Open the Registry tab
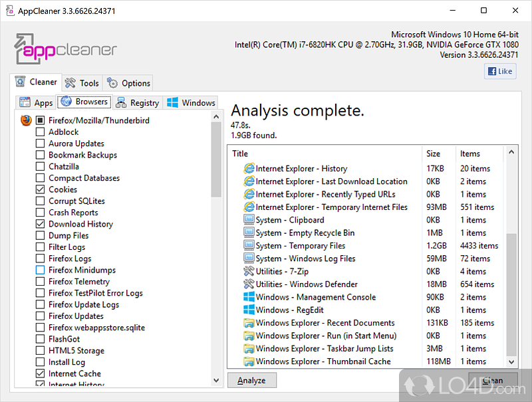This screenshot has width=532, height=402. coord(138,102)
